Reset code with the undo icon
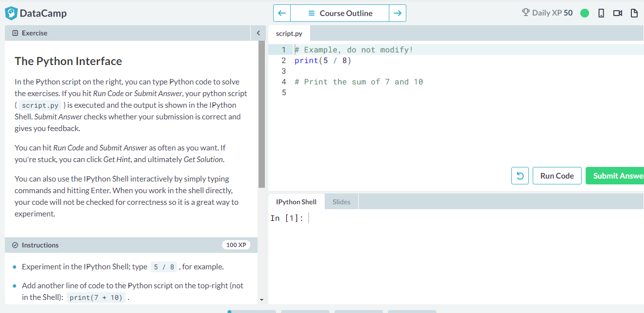This screenshot has width=644, height=313. 520,176
